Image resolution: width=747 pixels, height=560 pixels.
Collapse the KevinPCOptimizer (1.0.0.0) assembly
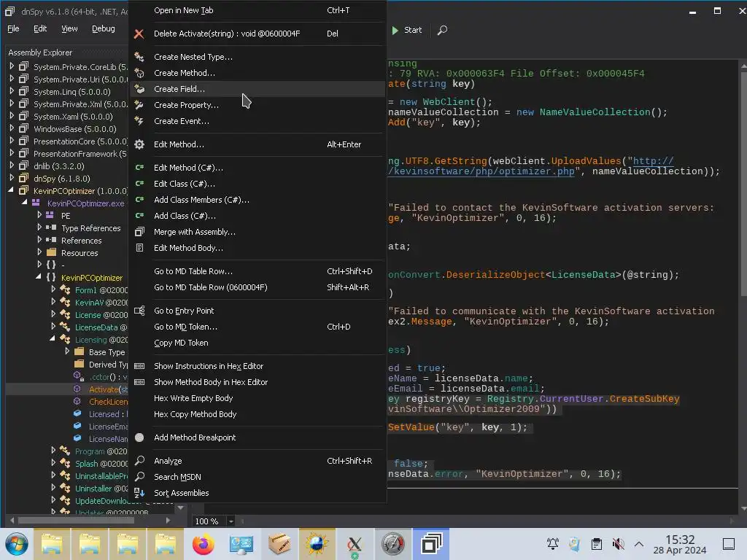(11, 190)
